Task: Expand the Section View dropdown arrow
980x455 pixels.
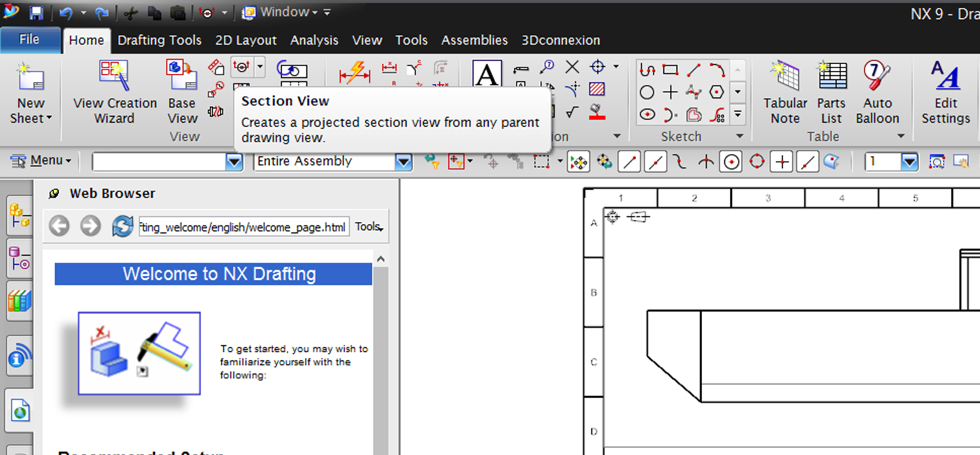Action: 260,66
